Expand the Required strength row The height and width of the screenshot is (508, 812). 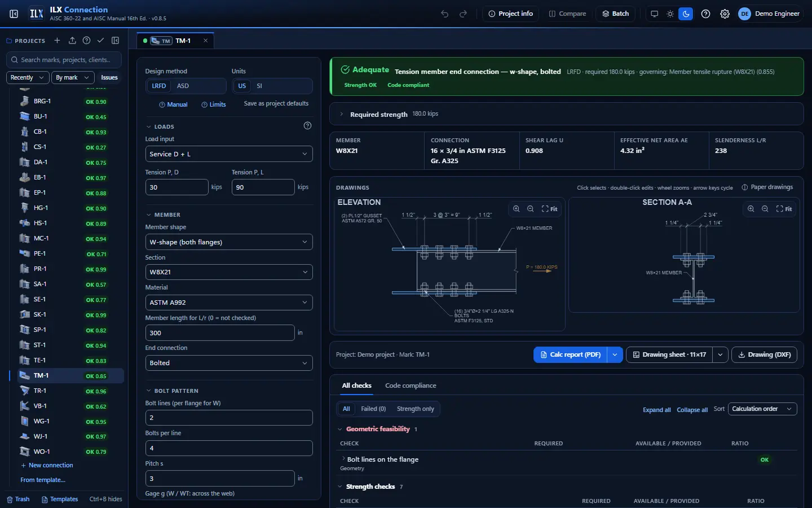tap(567, 114)
